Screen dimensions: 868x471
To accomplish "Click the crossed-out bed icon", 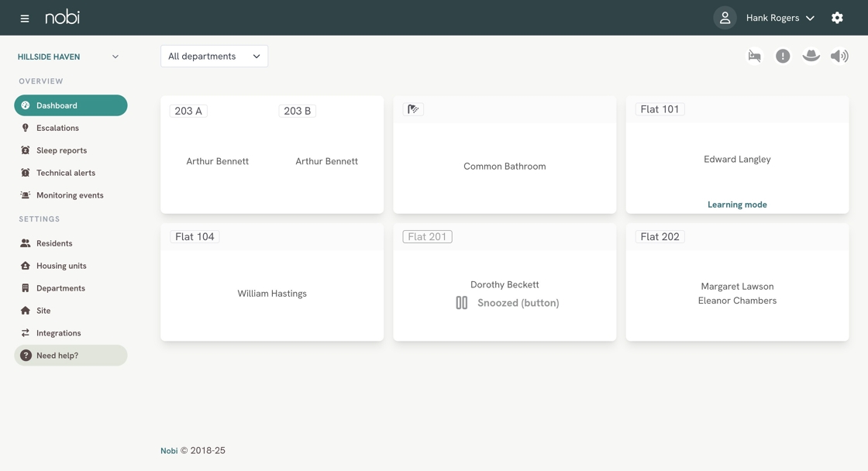I will tap(754, 56).
